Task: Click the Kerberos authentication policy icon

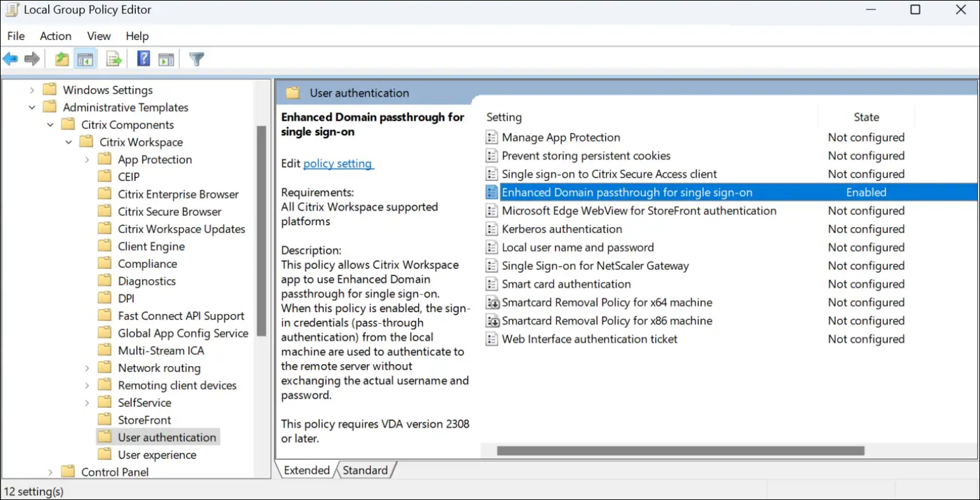Action: point(492,229)
